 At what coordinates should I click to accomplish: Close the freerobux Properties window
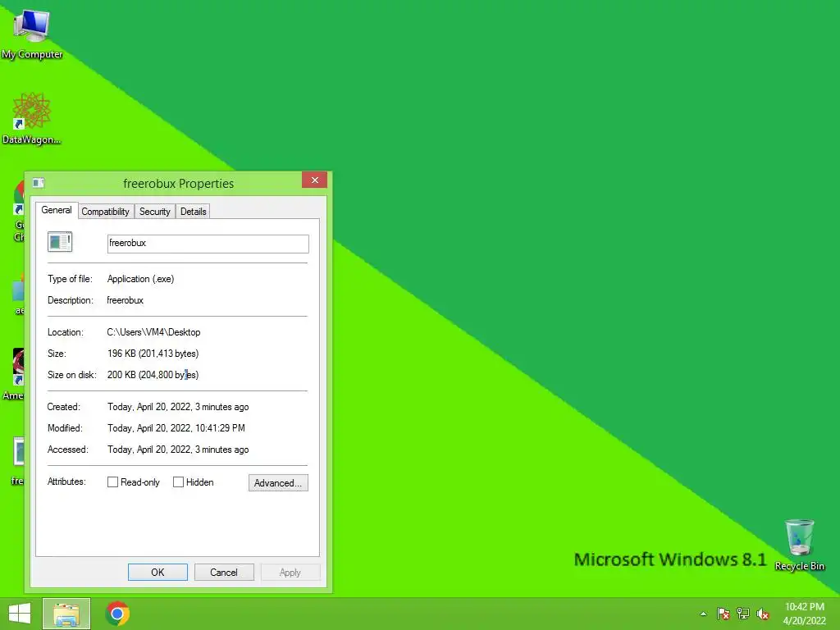point(314,180)
